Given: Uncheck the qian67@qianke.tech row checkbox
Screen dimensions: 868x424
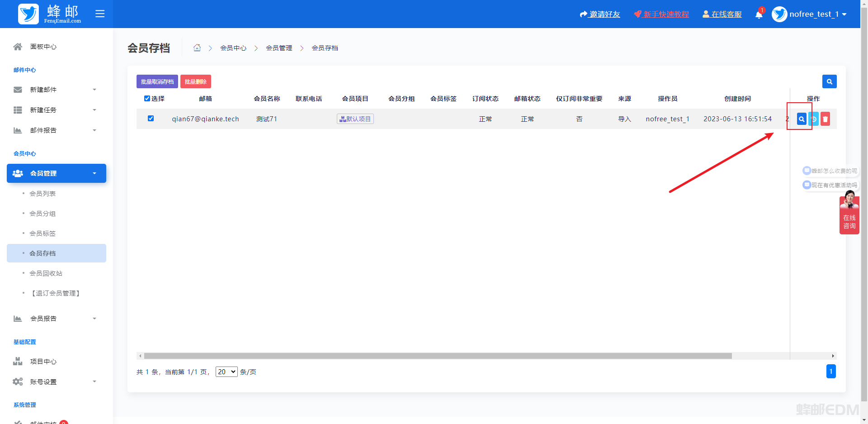Looking at the screenshot, I should point(151,118).
